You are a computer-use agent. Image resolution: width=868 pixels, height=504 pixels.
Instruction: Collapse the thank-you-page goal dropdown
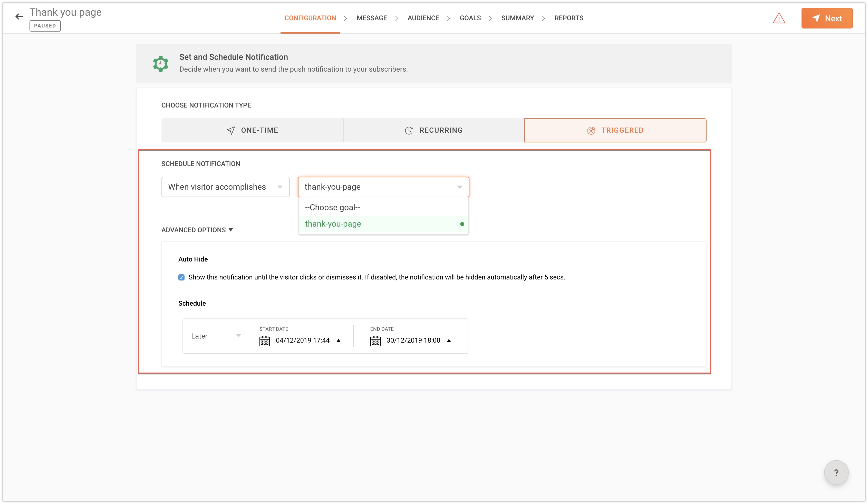(383, 187)
